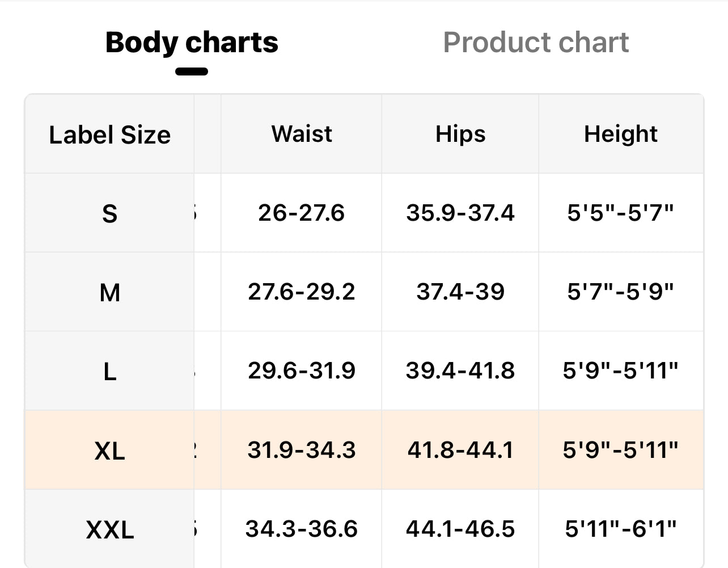Choose the XXL label size row
This screenshot has height=568, width=728.
[x=109, y=529]
